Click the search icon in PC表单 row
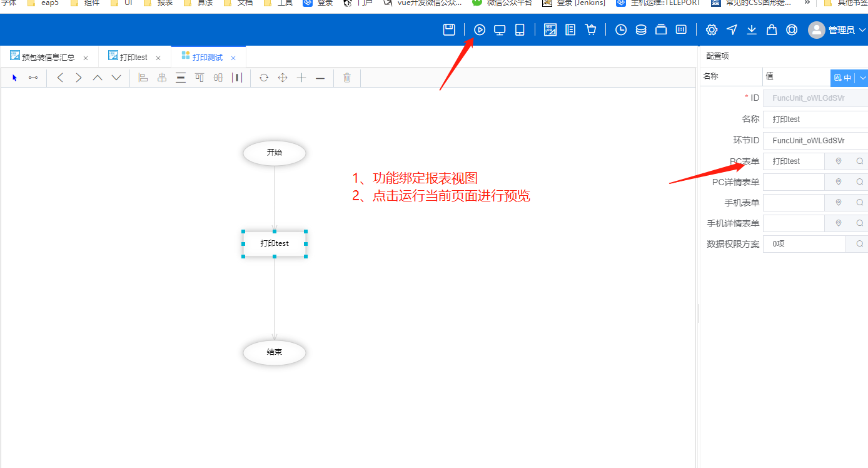Screen dimensions: 868x468 coord(860,161)
